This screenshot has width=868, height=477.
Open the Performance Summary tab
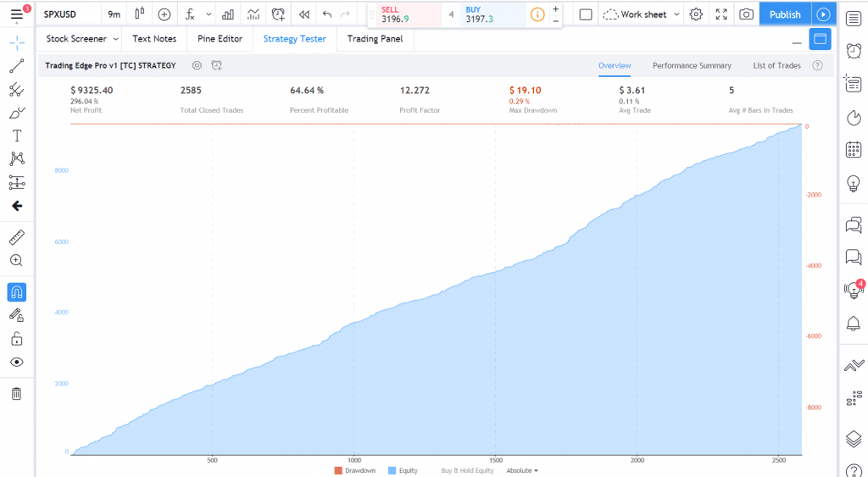click(x=692, y=65)
